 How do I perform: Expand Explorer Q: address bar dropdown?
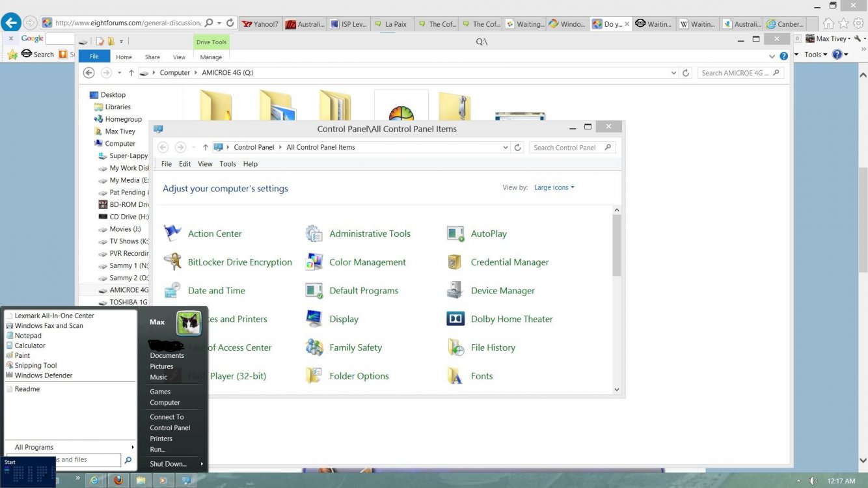pyautogui.click(x=673, y=73)
